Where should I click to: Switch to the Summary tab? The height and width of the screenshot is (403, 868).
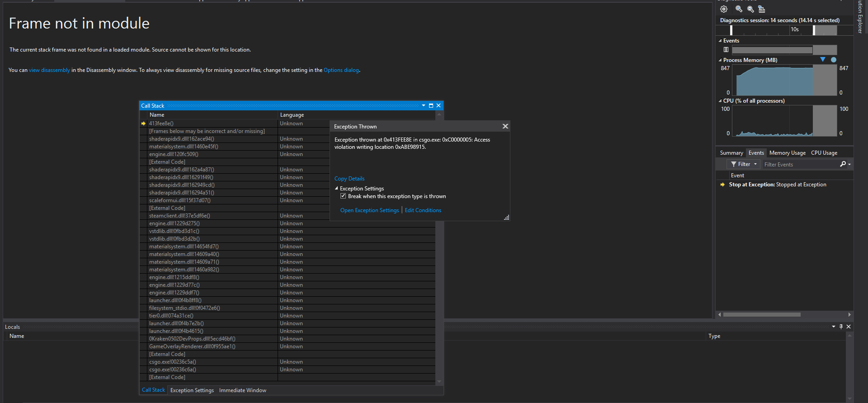tap(731, 153)
